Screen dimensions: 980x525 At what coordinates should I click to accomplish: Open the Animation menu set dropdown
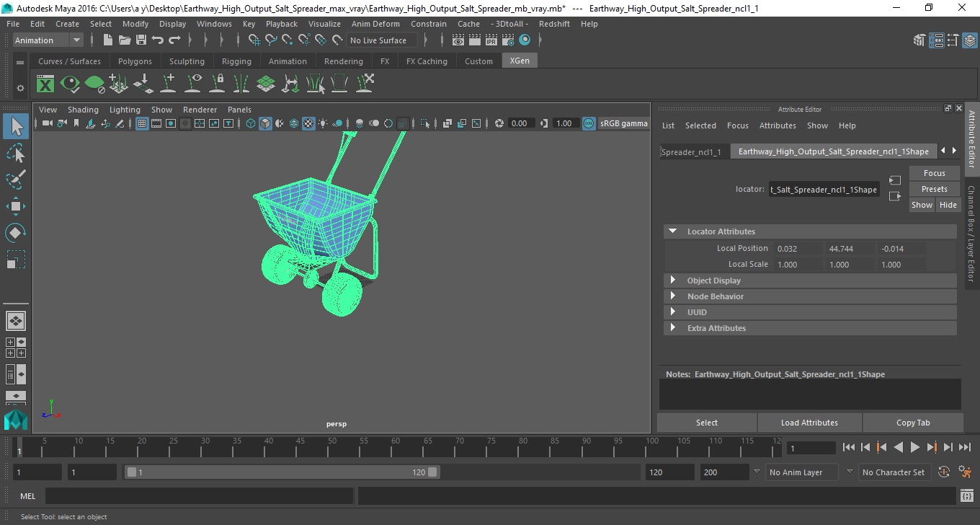click(x=48, y=40)
